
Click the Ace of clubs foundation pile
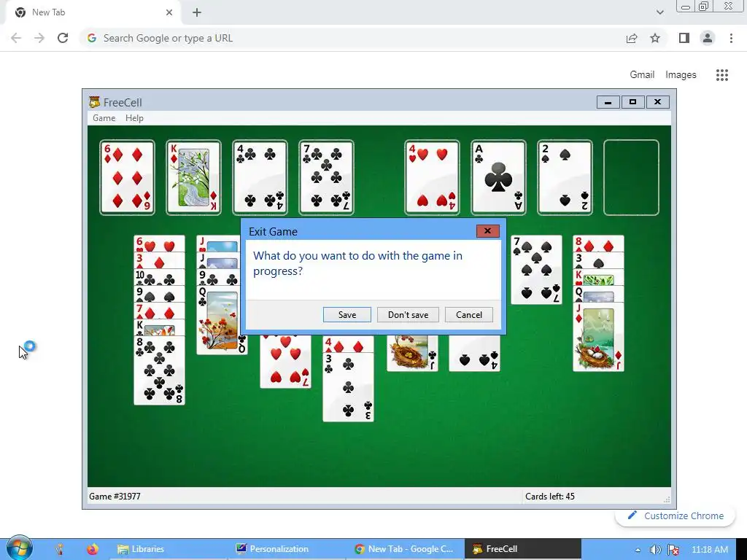tap(498, 178)
